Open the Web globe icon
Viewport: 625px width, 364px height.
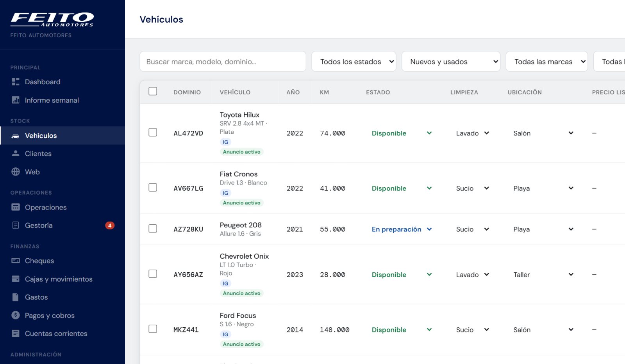(x=16, y=172)
